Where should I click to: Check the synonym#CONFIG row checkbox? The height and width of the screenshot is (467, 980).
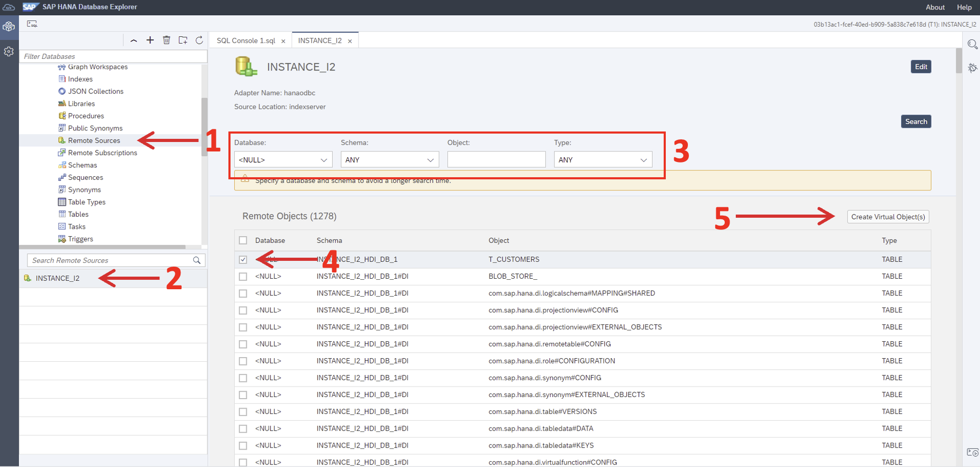coord(243,378)
